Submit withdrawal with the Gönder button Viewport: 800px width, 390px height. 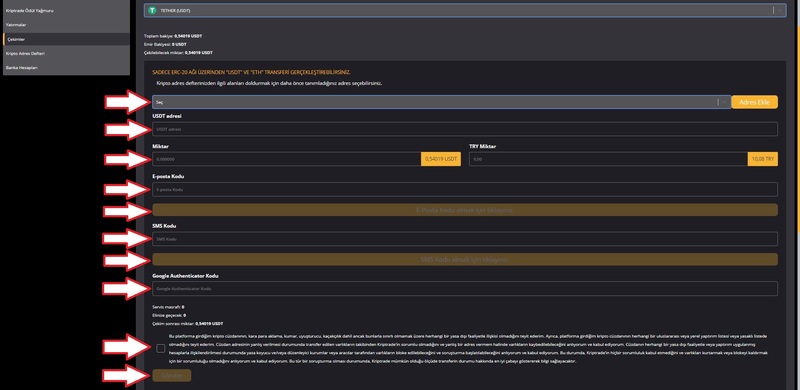[171, 375]
